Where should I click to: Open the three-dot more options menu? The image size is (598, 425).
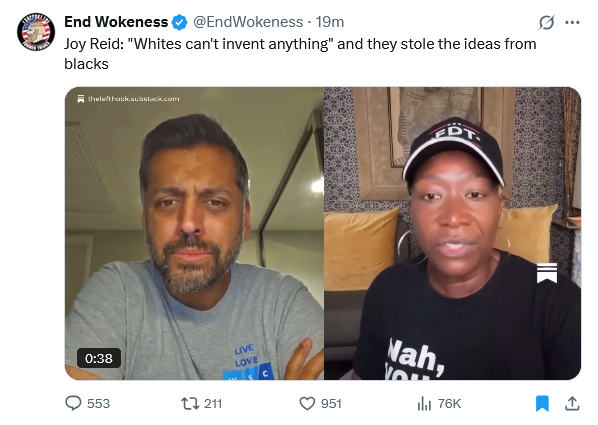click(x=572, y=23)
